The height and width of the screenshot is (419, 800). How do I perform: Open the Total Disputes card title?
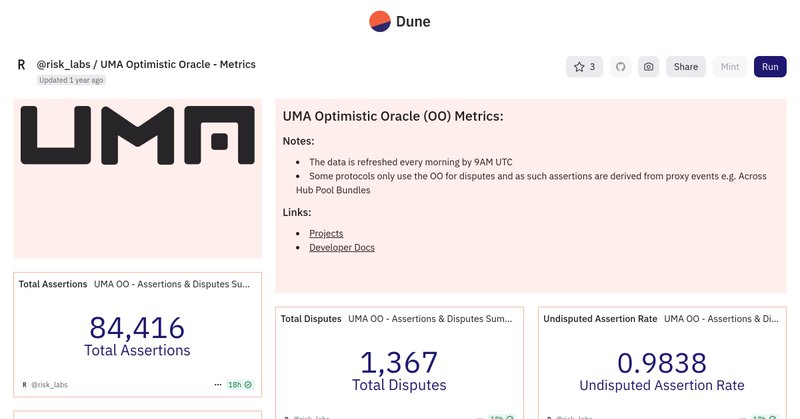(x=311, y=319)
